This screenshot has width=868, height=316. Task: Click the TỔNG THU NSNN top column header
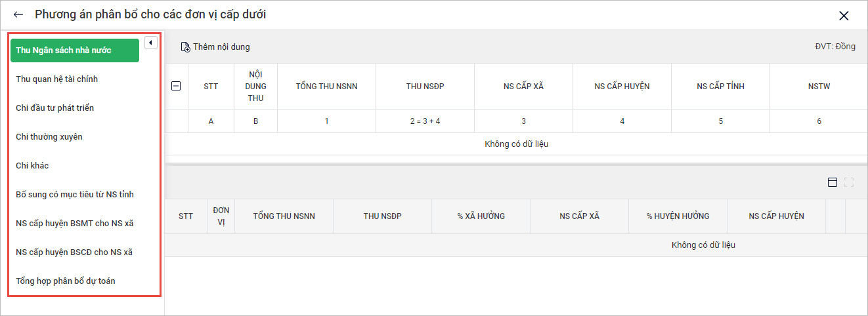326,87
